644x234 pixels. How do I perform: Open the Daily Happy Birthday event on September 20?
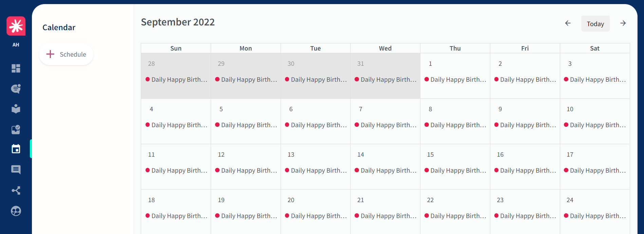click(x=316, y=216)
